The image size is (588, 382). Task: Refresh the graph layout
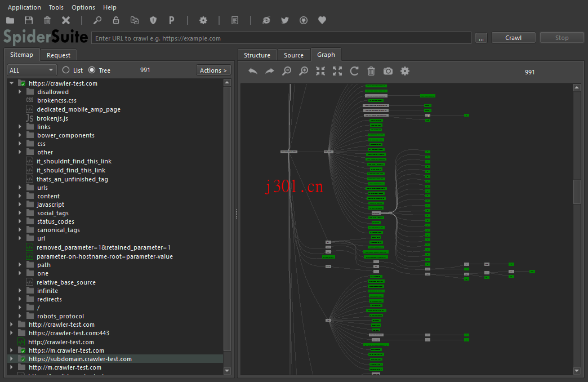(354, 71)
